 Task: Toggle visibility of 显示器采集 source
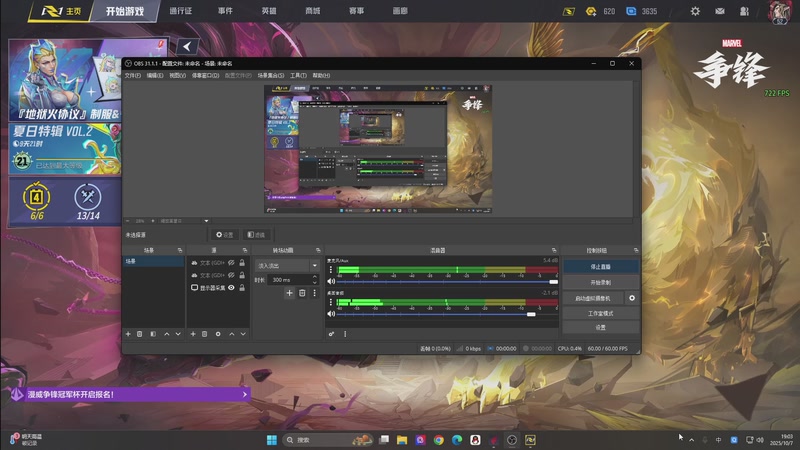click(231, 288)
